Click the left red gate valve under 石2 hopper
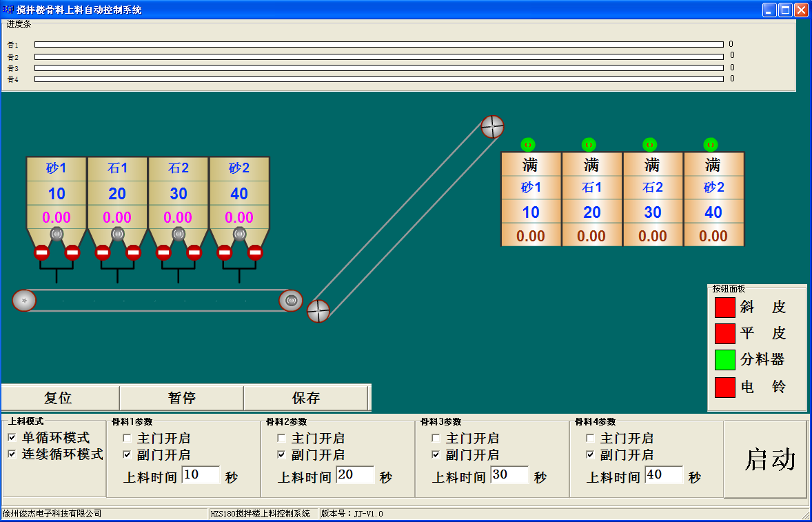Image resolution: width=812 pixels, height=522 pixels. click(163, 252)
